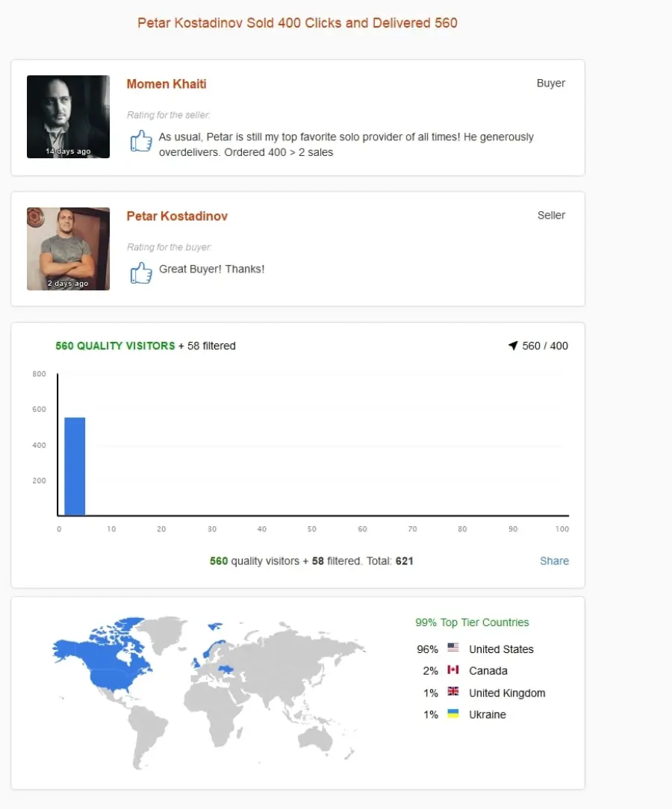Open the Petar Kostadinov name link
This screenshot has width=672, height=809.
click(177, 216)
